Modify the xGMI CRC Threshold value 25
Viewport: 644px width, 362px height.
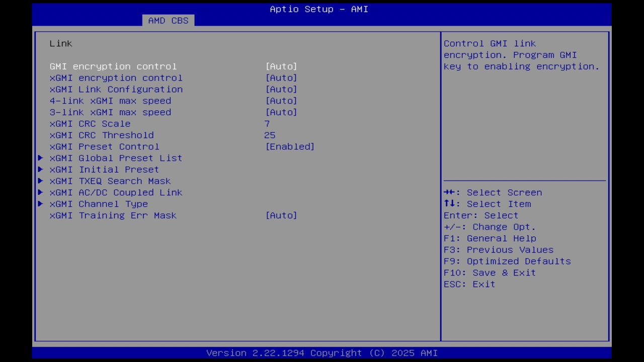[x=270, y=135]
